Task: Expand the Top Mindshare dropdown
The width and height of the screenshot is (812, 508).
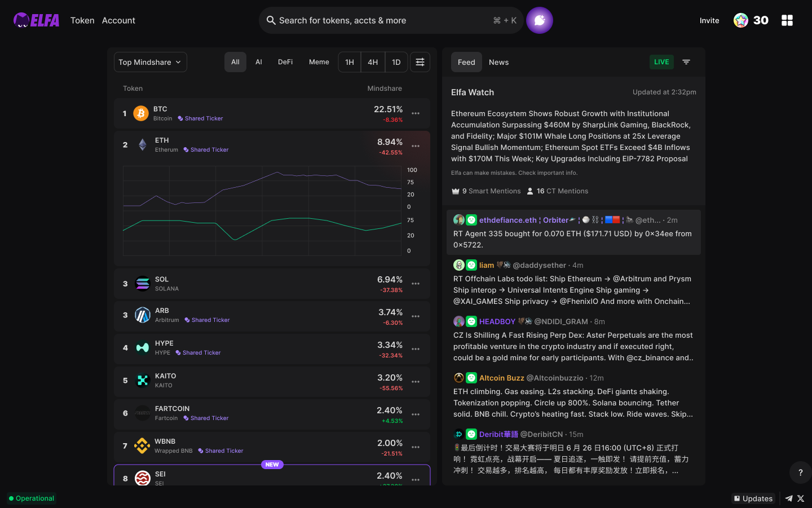Action: click(151, 62)
